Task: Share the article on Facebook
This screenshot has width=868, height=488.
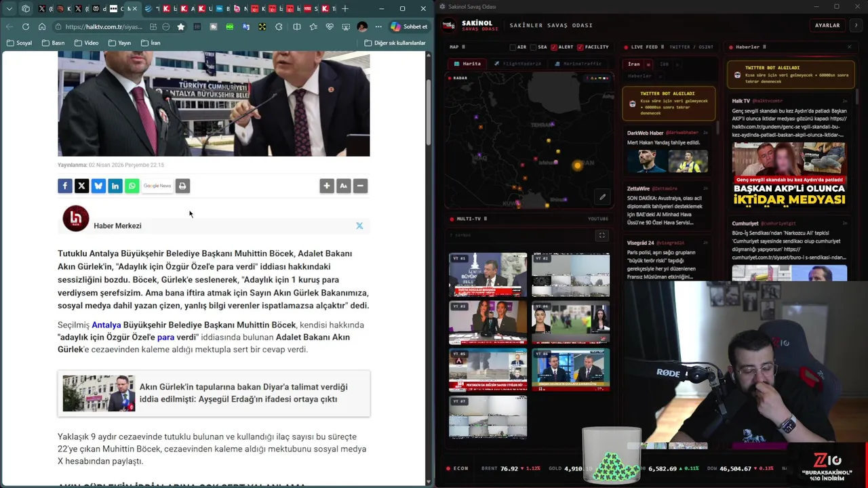Action: (x=65, y=186)
